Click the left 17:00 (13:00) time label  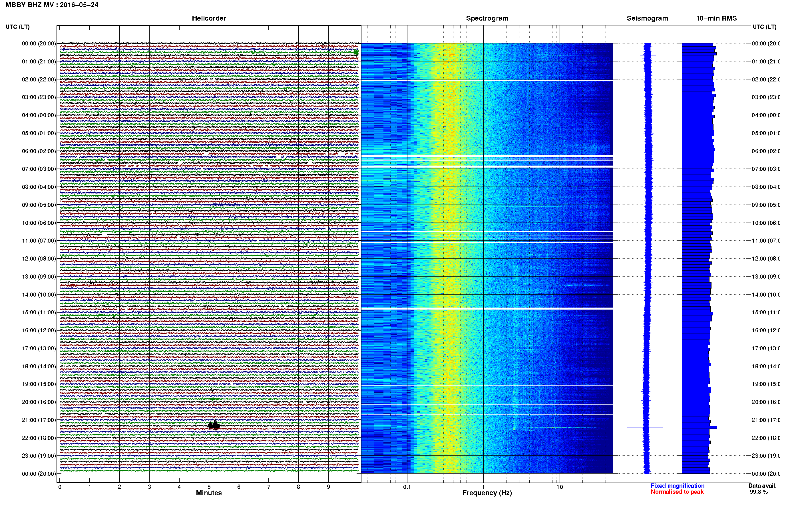[x=39, y=348]
